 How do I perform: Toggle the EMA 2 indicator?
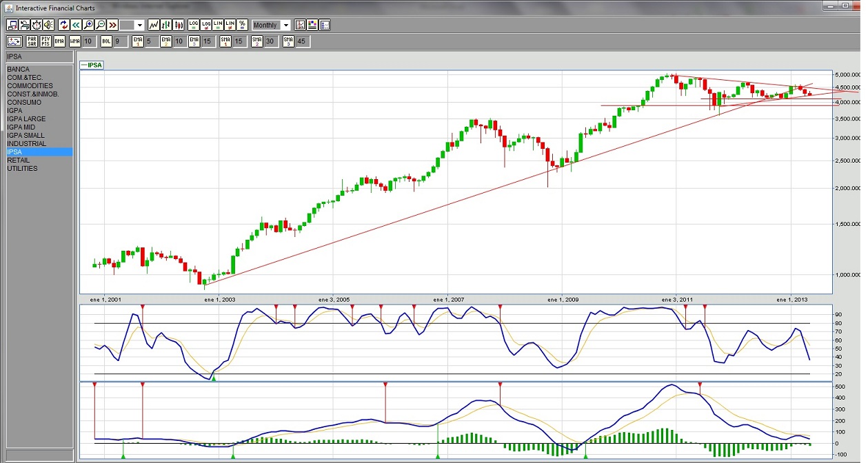[x=165, y=41]
